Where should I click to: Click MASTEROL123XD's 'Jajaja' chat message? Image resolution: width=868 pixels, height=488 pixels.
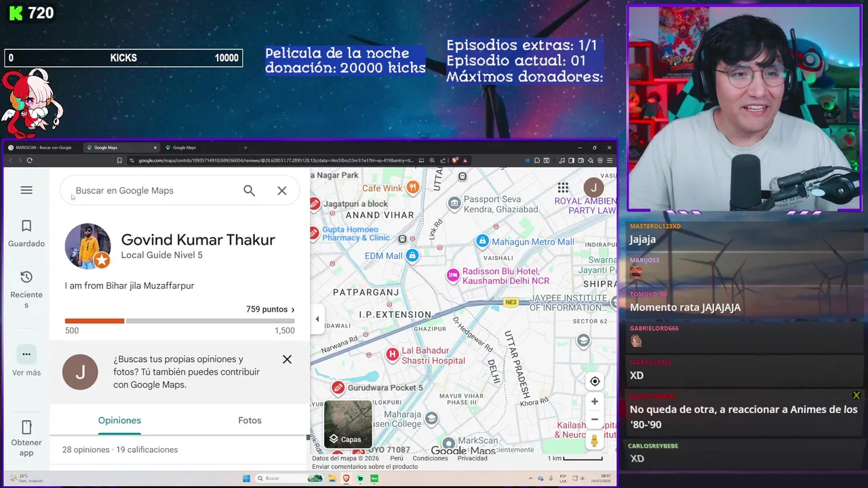pyautogui.click(x=643, y=239)
